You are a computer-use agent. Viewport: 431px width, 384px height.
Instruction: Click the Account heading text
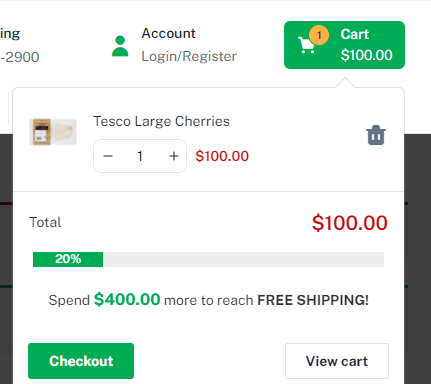(168, 33)
